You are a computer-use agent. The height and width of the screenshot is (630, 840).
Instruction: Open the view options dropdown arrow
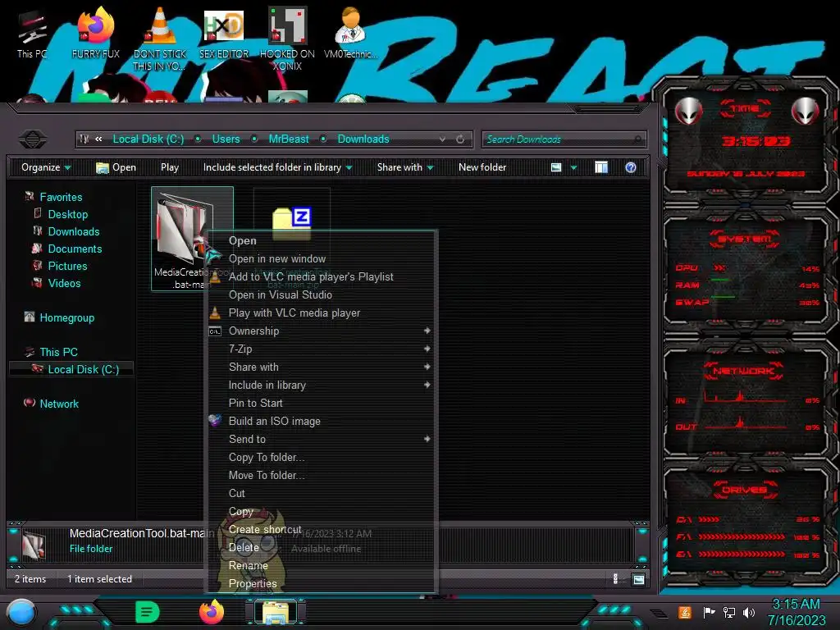coord(573,167)
